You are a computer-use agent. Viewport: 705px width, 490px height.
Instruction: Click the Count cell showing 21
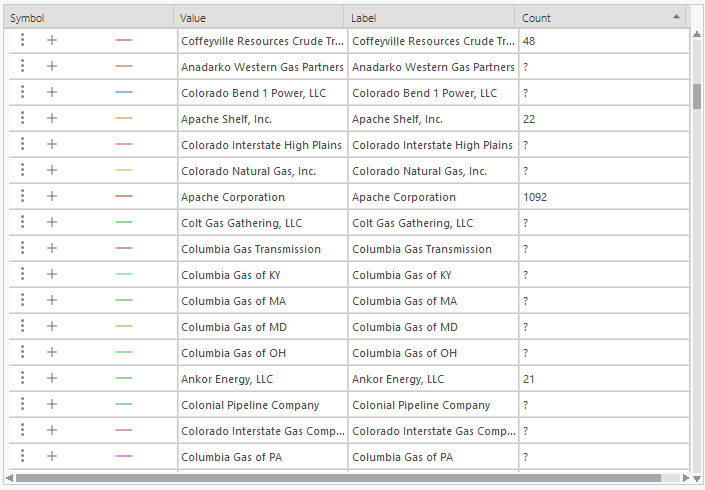tap(604, 379)
